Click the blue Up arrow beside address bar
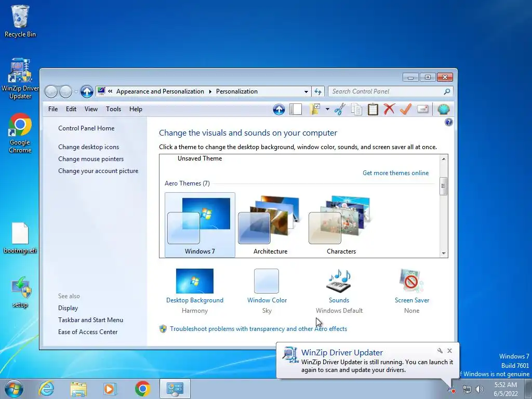This screenshot has width=532, height=399. click(x=87, y=91)
